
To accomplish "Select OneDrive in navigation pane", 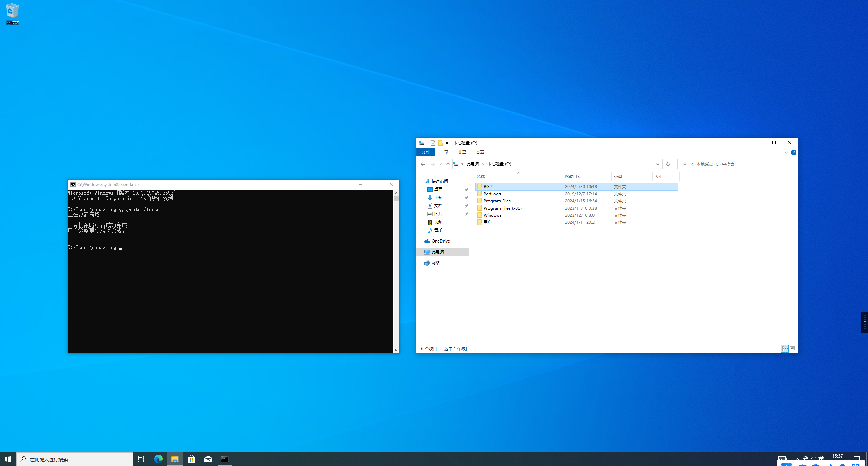I will [x=440, y=241].
